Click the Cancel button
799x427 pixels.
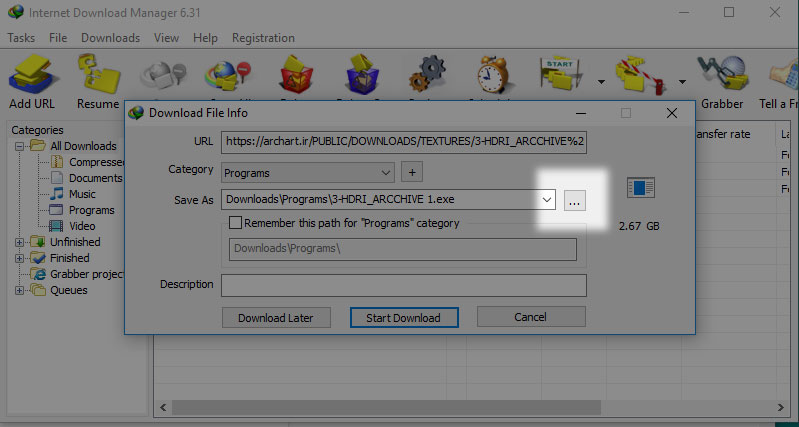click(531, 317)
